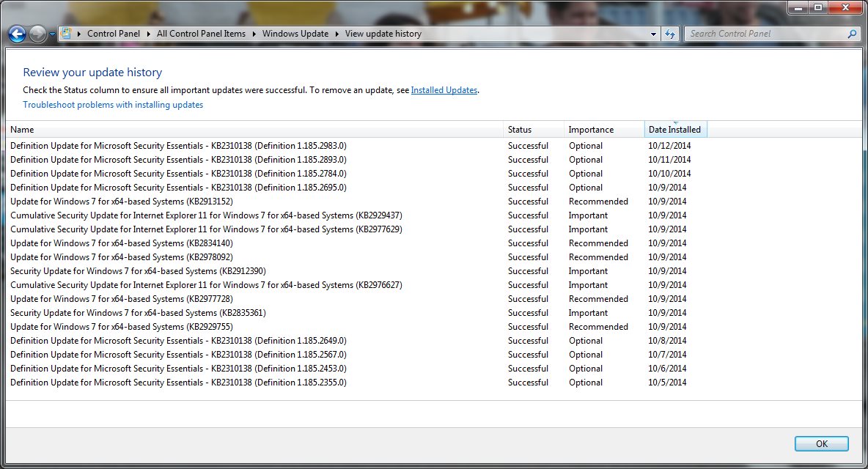
Task: Expand arrow after Control Panel breadcrumb
Action: pos(148,34)
